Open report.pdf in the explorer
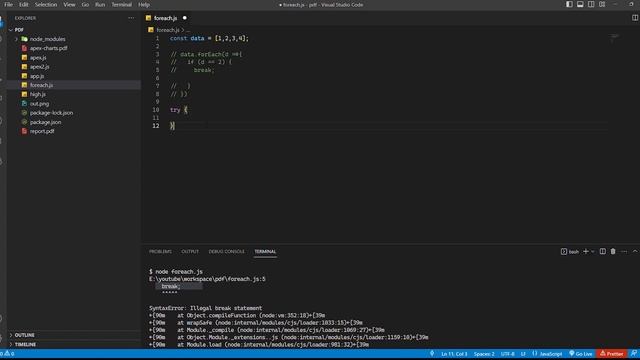Screen dimensions: 640x360 click(x=42, y=131)
